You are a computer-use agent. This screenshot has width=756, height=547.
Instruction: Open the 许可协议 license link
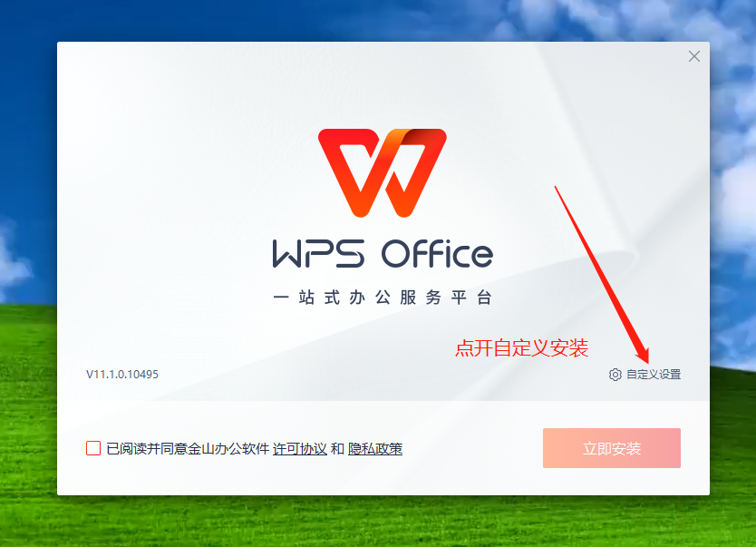tap(300, 449)
